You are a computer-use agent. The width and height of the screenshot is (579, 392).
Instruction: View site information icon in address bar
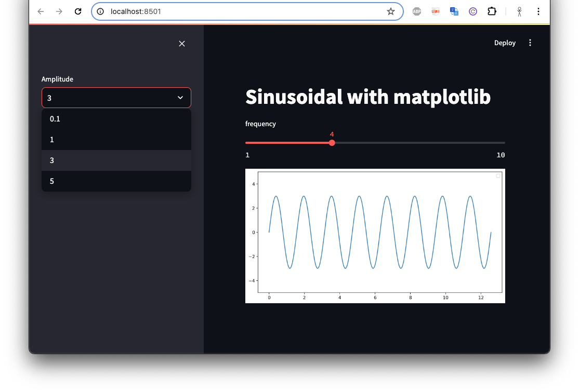tap(101, 11)
